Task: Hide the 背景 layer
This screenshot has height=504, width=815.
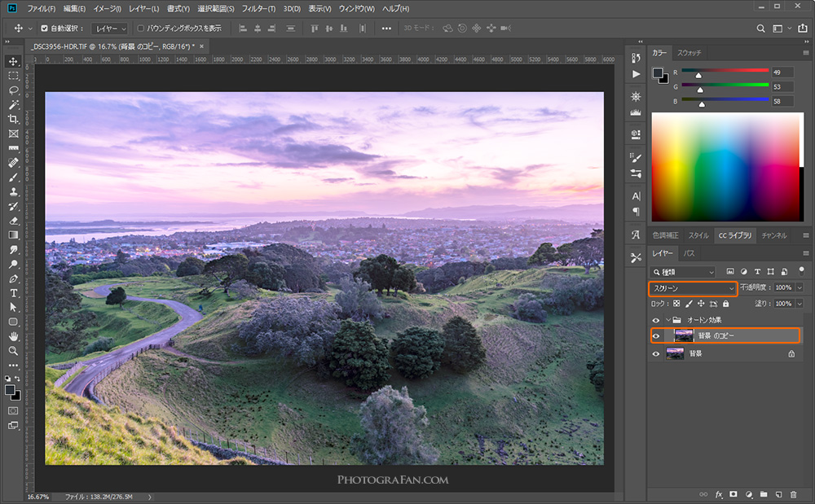Action: click(656, 354)
